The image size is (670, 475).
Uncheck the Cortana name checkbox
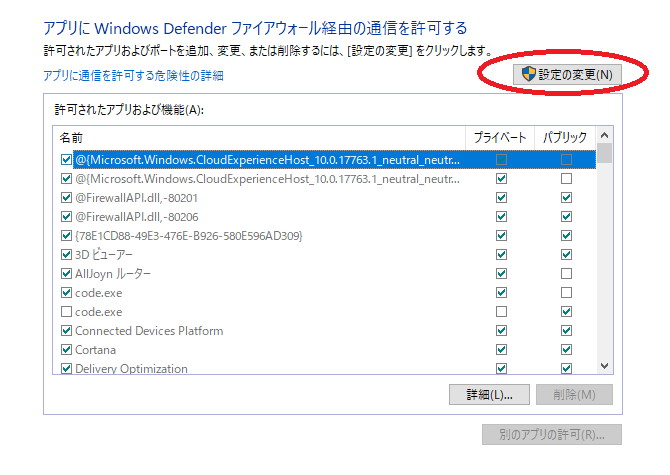coord(66,349)
